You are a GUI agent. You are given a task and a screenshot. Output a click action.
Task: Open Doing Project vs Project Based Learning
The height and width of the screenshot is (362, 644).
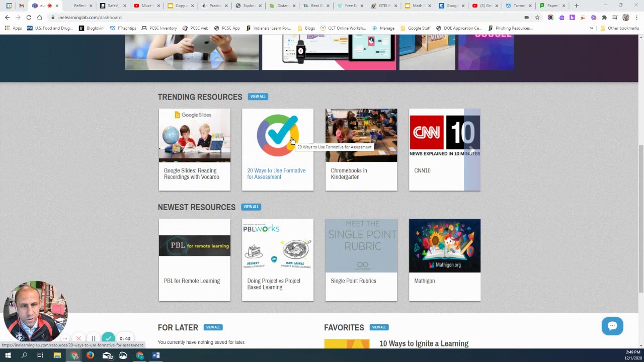pos(278,260)
